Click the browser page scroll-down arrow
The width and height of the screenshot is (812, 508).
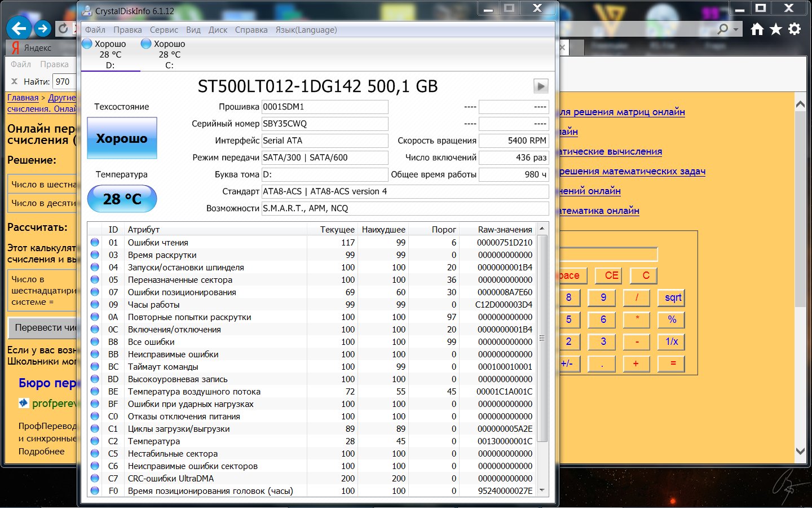[x=800, y=450]
